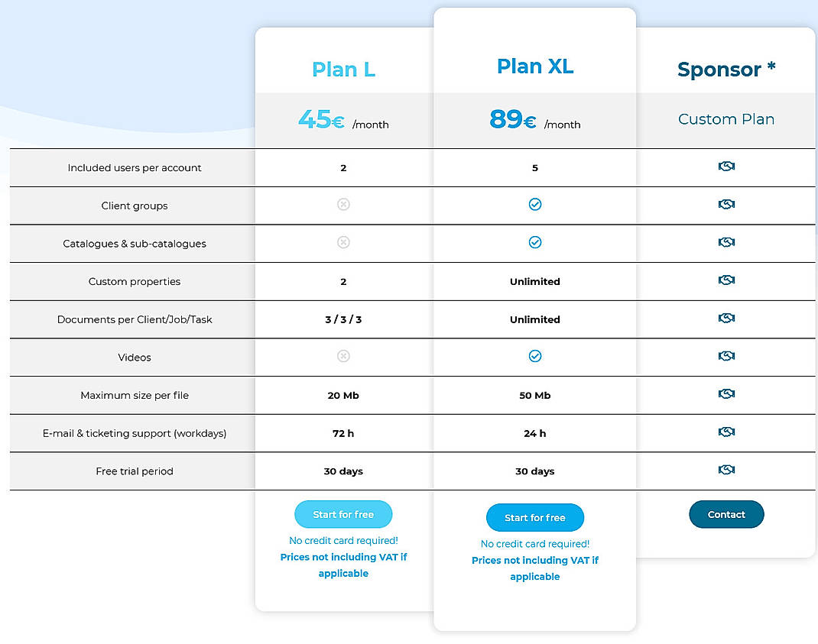Select the Plan L column header
818x644 pixels.
click(x=343, y=69)
